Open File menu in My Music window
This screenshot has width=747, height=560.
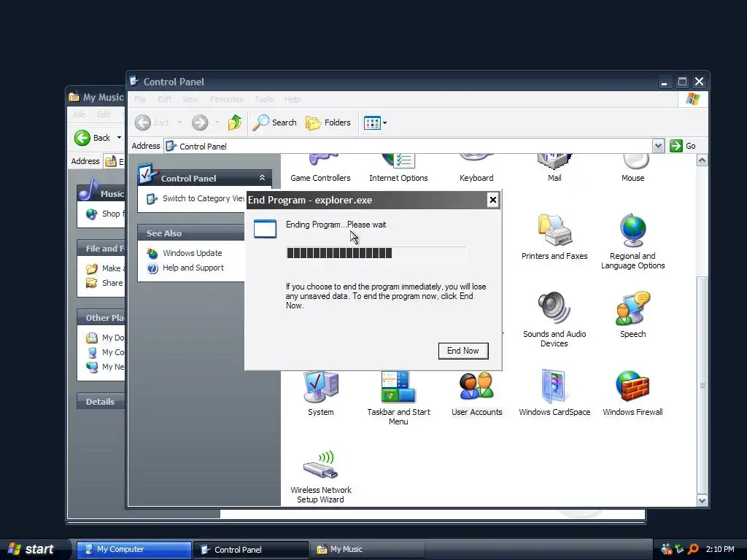(x=80, y=114)
